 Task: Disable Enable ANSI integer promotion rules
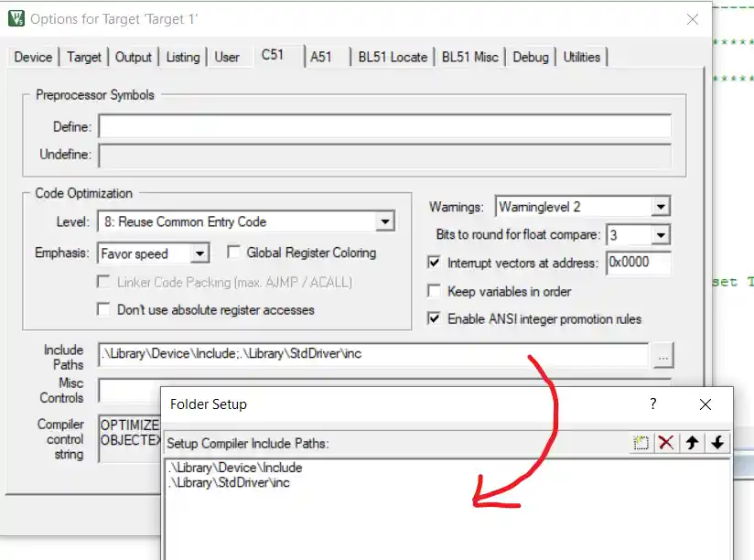pos(435,318)
